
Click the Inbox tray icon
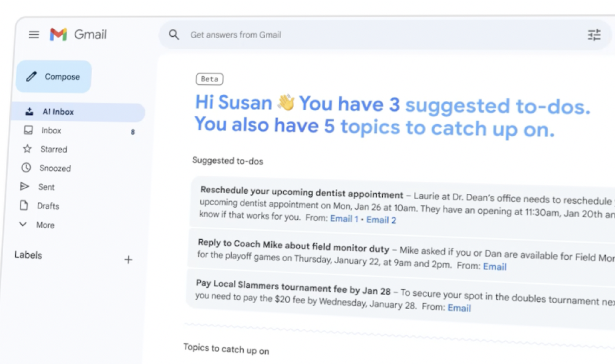click(x=28, y=130)
